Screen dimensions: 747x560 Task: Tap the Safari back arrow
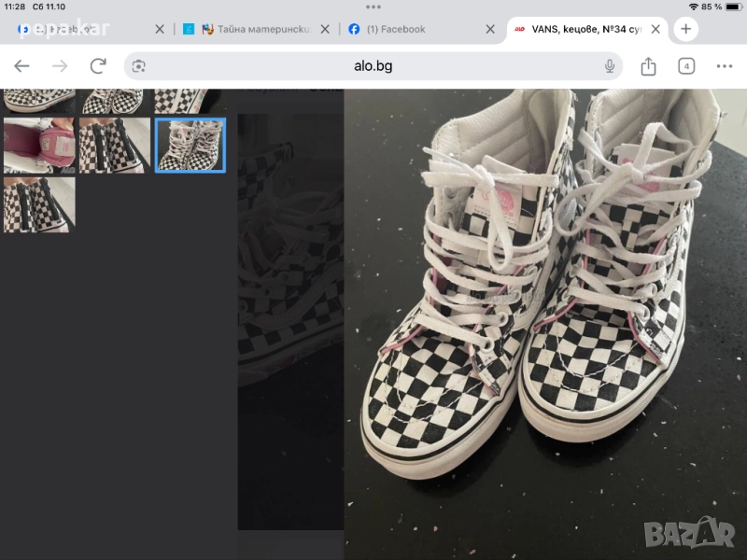coord(21,66)
